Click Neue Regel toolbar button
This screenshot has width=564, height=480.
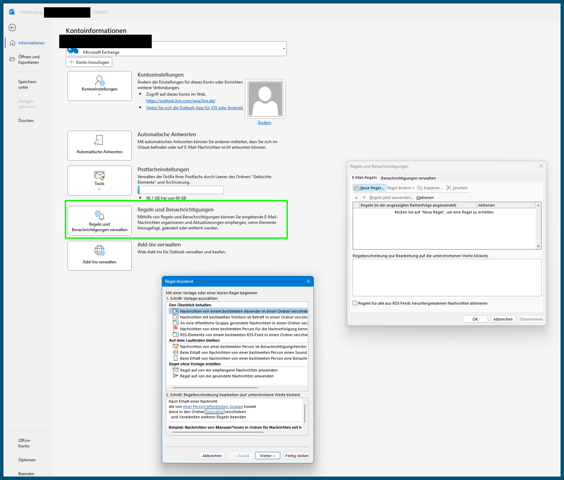[369, 188]
